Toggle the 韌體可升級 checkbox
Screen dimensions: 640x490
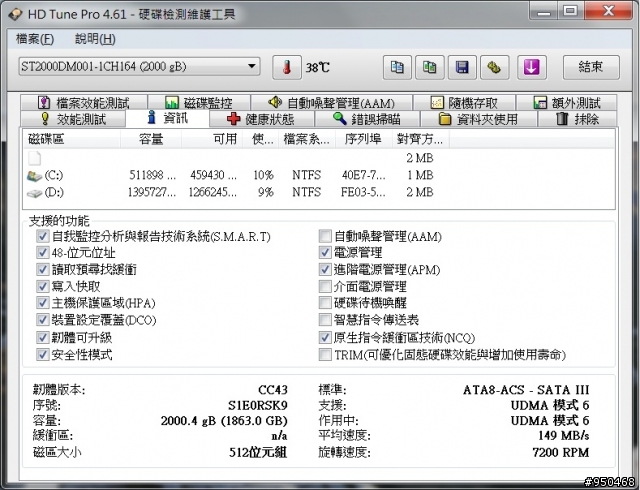click(x=42, y=337)
